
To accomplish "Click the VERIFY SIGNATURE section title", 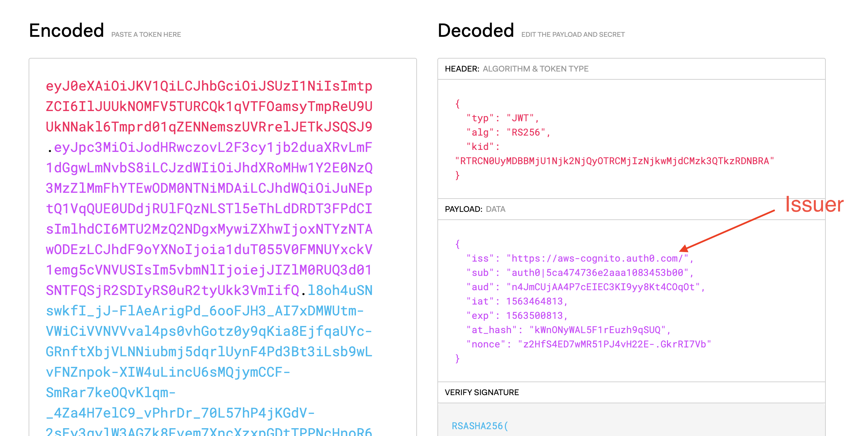I will pyautogui.click(x=482, y=392).
